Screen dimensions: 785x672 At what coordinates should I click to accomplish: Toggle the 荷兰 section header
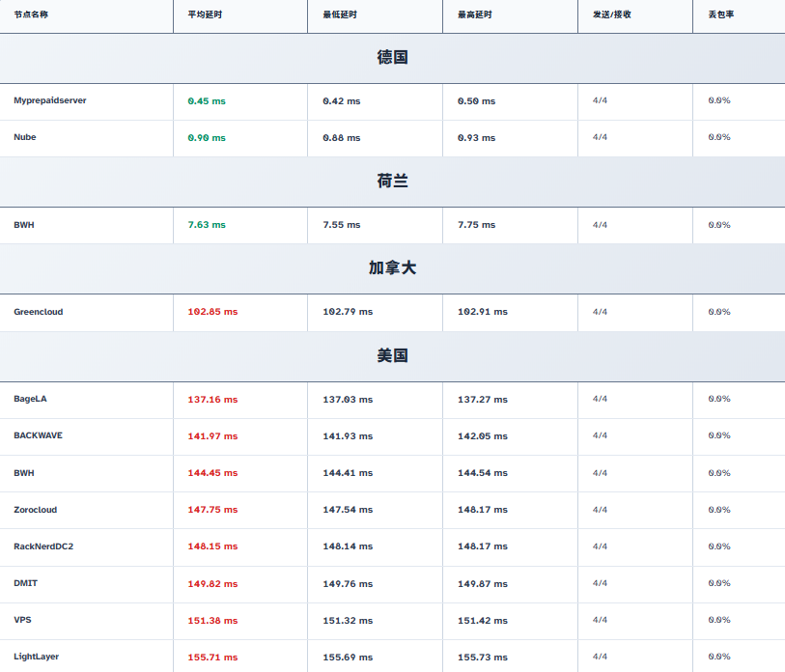pos(392,181)
